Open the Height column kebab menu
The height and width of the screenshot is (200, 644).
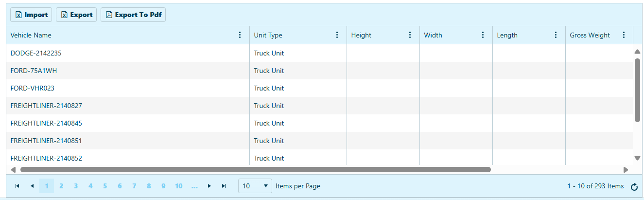(410, 35)
